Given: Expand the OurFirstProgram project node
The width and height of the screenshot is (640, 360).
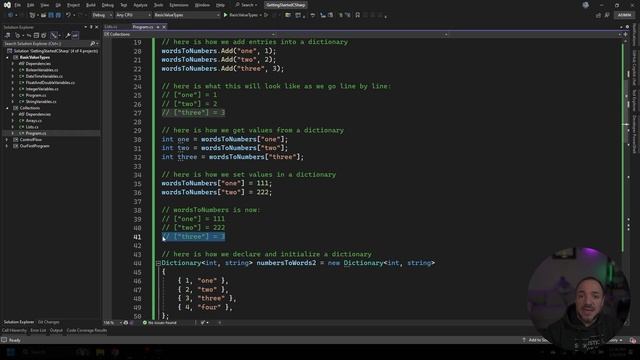Looking at the screenshot, I should (x=7, y=146).
